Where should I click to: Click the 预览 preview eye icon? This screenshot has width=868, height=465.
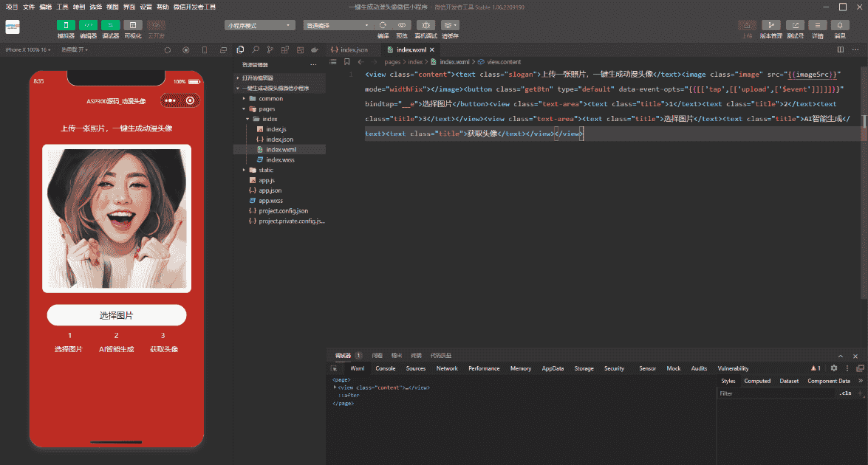pos(402,25)
